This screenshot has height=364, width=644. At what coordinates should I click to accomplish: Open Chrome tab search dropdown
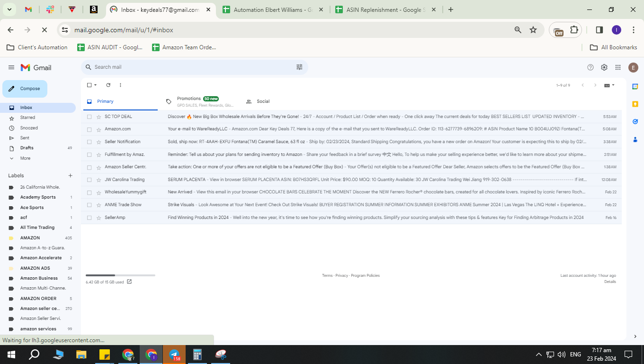pos(9,9)
